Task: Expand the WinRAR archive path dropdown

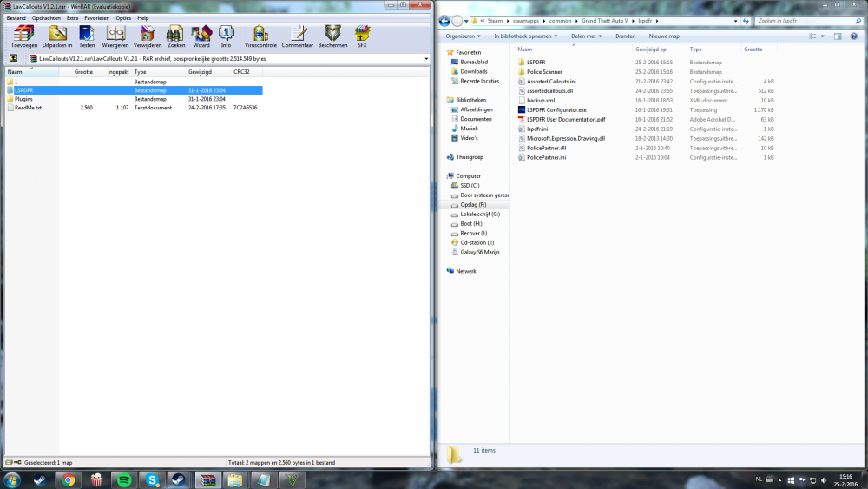Action: click(x=426, y=59)
